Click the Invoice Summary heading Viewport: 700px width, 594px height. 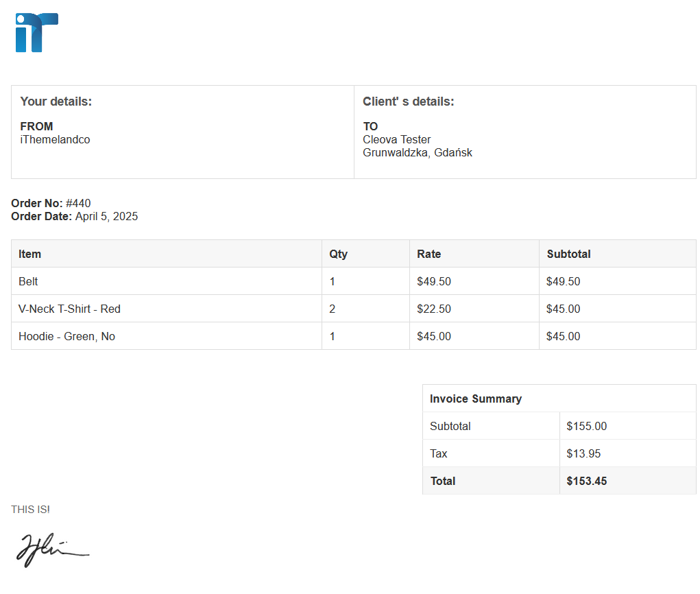point(475,399)
